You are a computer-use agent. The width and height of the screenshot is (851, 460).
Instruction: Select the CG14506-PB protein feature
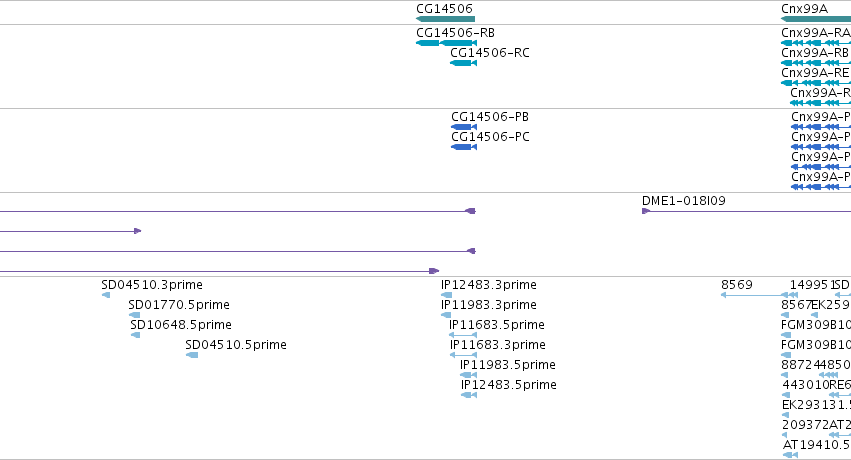pos(463,127)
